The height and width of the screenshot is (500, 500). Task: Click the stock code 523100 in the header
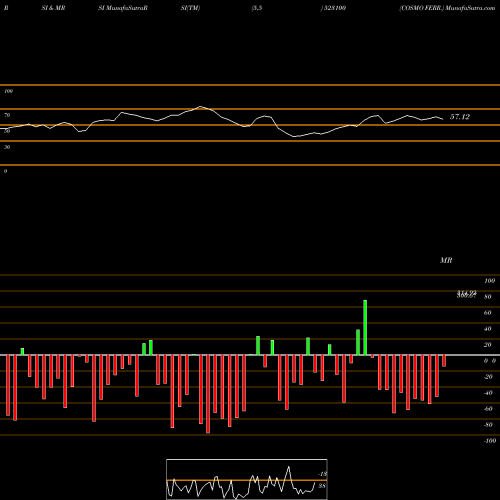[334, 8]
